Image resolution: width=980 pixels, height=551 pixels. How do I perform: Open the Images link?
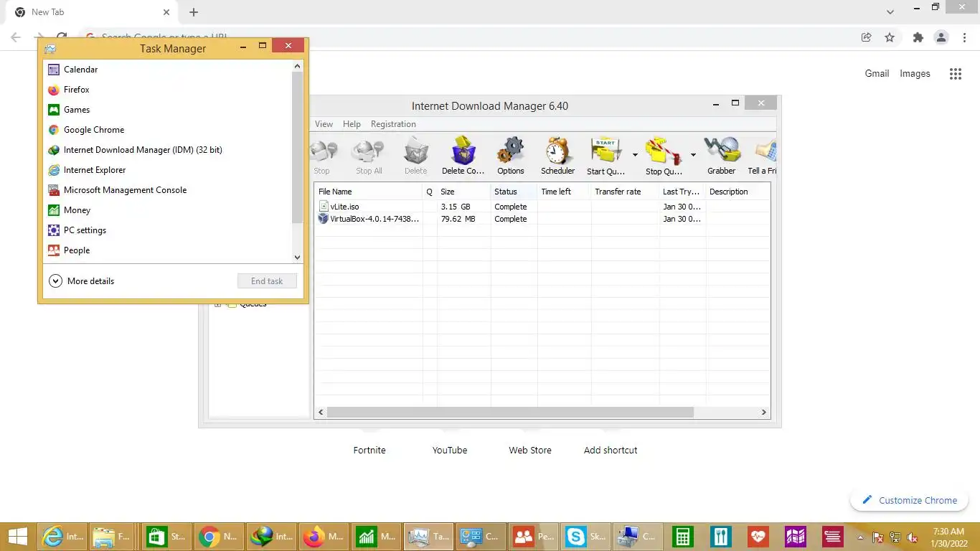coord(915,73)
